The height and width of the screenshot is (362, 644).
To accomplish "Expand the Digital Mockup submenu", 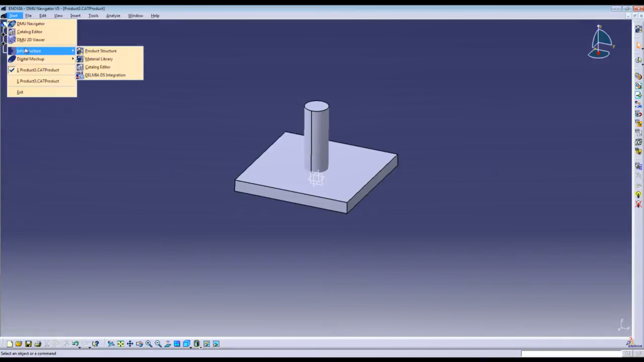I will pyautogui.click(x=42, y=59).
